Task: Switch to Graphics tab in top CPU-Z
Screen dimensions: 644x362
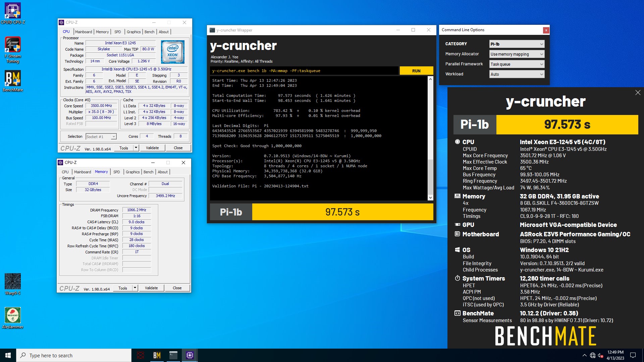Action: [x=133, y=32]
